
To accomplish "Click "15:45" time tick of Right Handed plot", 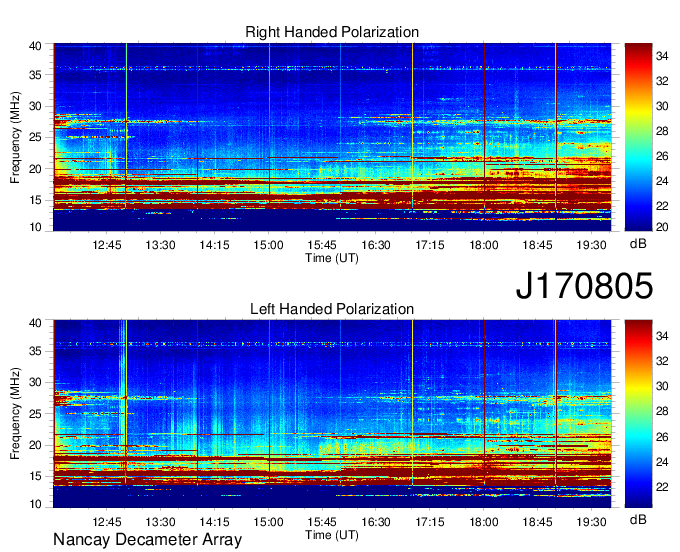I will coord(322,245).
